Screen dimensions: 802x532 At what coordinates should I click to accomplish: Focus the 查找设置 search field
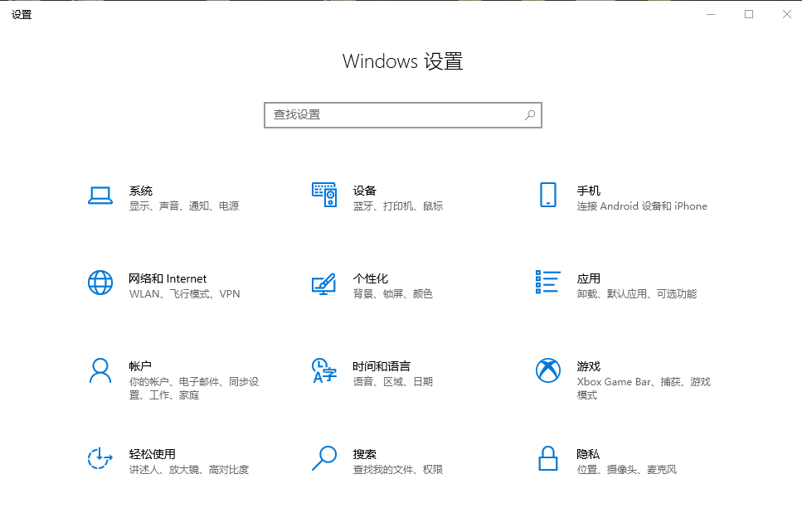[403, 115]
